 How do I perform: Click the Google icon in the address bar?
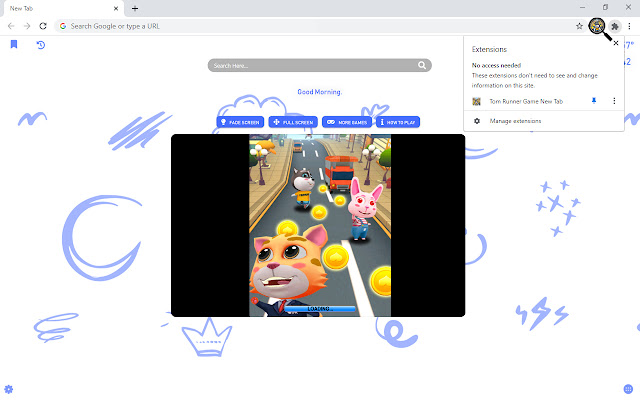[63, 26]
